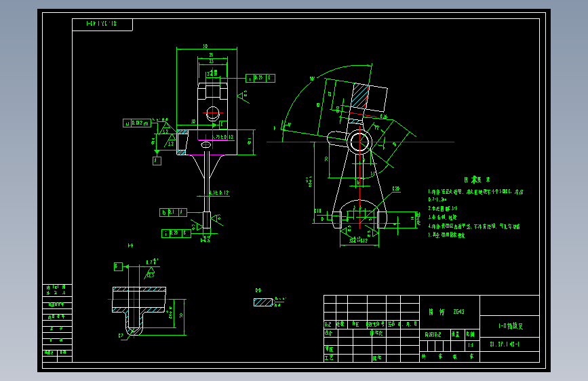Select technical requirement line 1 text
588x381 pixels.
pos(475,192)
